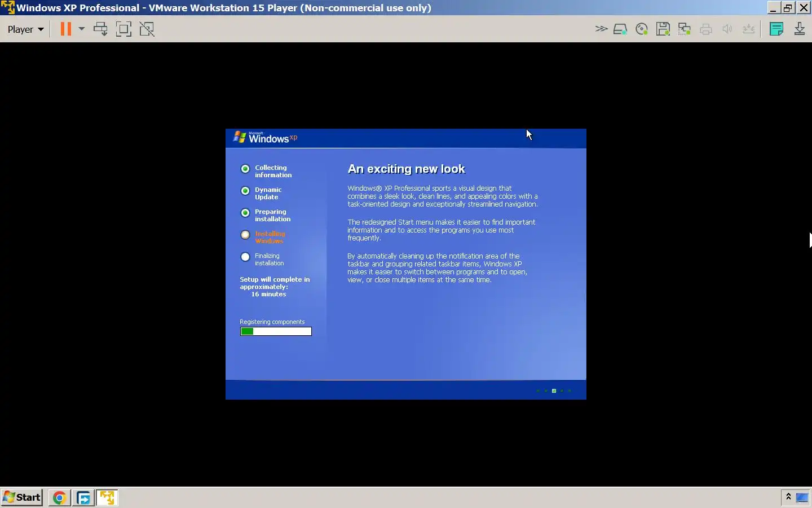812x508 pixels.
Task: Click the hard disk device icon
Action: 620,29
